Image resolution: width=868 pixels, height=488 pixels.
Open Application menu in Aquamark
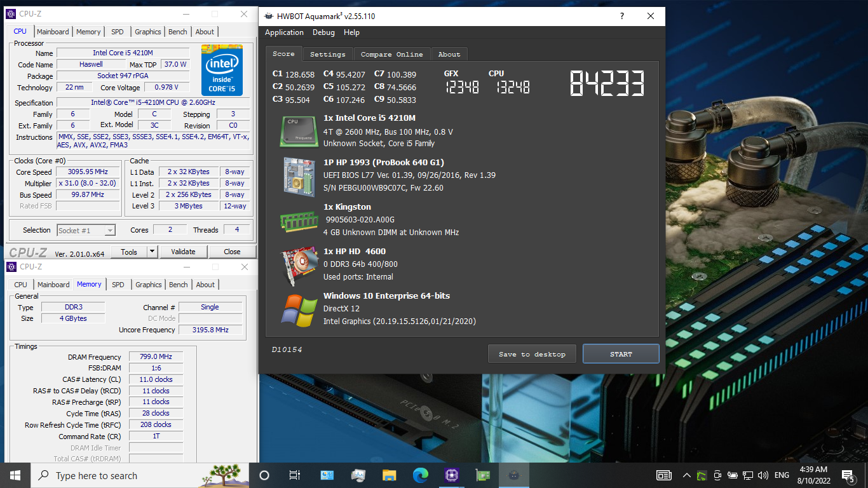coord(284,32)
